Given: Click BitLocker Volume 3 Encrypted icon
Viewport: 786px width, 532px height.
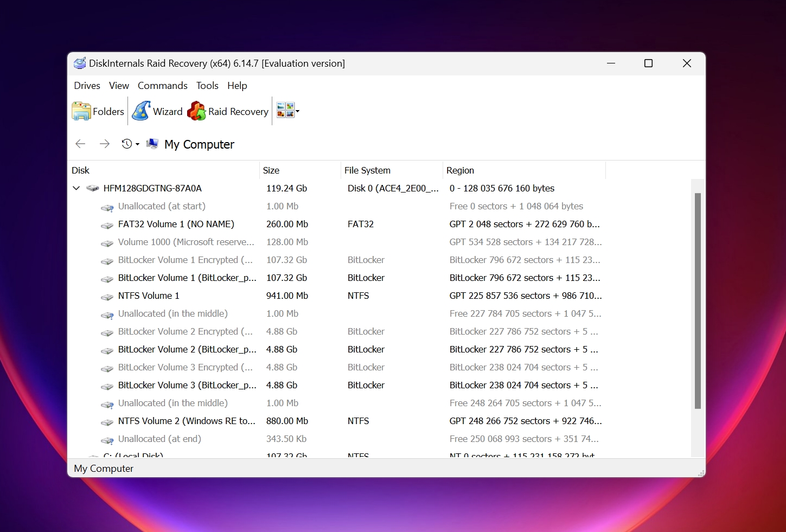Looking at the screenshot, I should coord(107,368).
